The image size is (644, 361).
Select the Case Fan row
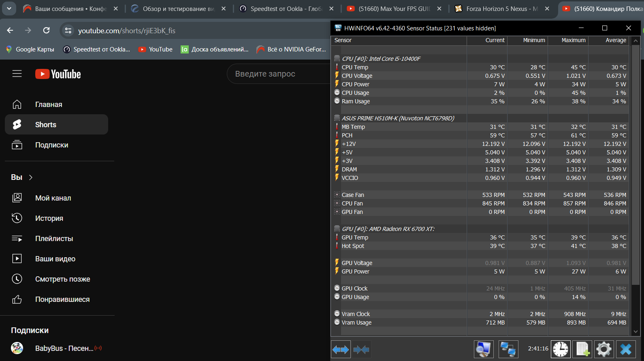[x=480, y=195]
